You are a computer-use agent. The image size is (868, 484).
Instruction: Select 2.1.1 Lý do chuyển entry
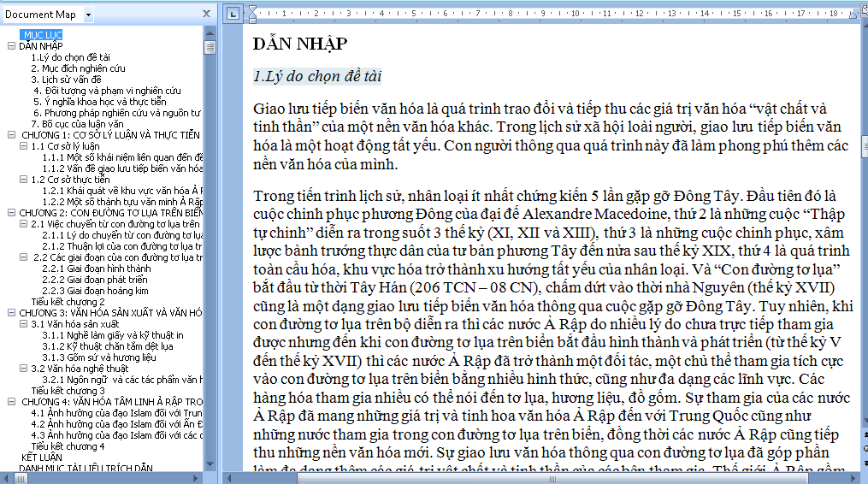(x=122, y=235)
